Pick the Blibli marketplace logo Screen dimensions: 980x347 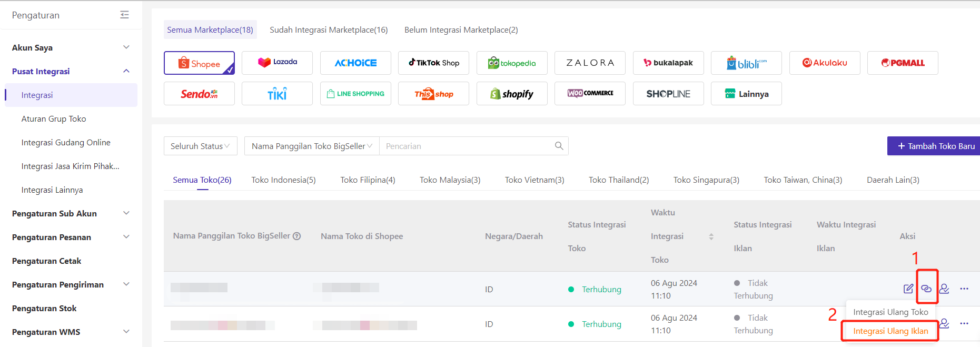point(746,63)
